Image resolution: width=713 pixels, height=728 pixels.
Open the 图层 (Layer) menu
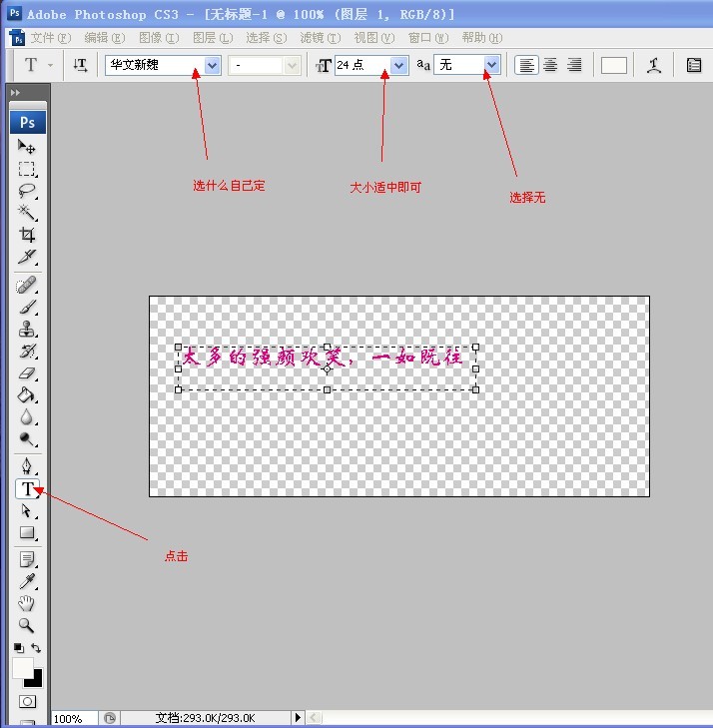pos(213,38)
